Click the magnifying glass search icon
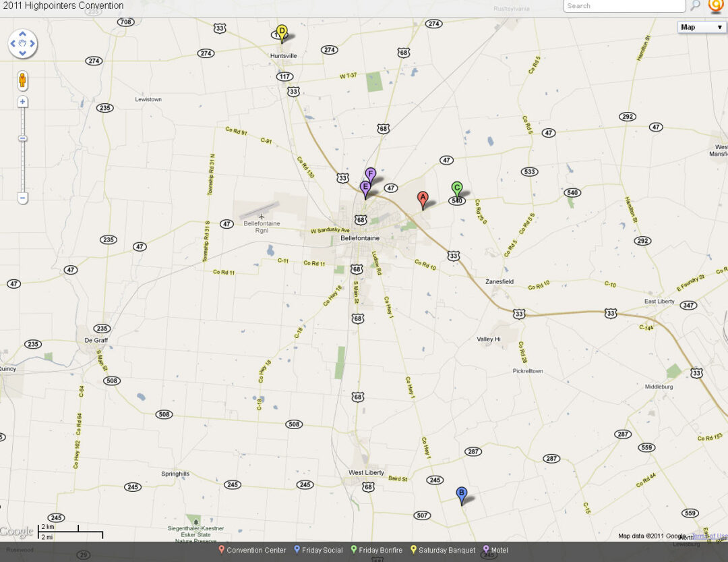This screenshot has height=562, width=728. 695,6
